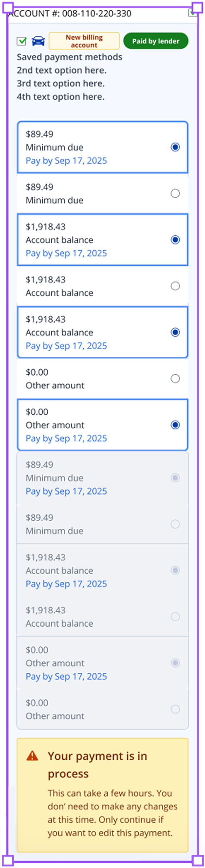Click the disabled $0.00 Other amount radio with pay-by date
Viewport: 205px width, 868px height.
point(175,663)
